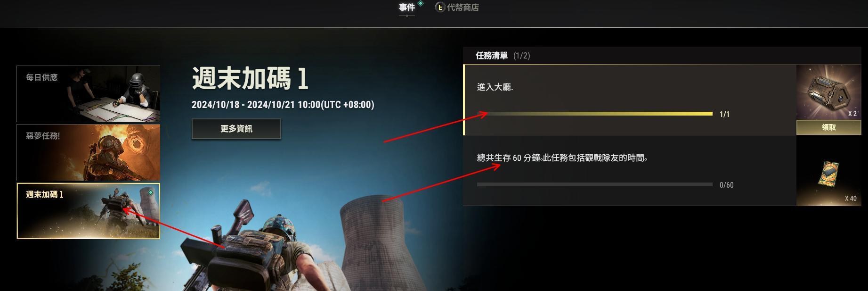Click the event date range 2024/10/18 text

[283, 105]
